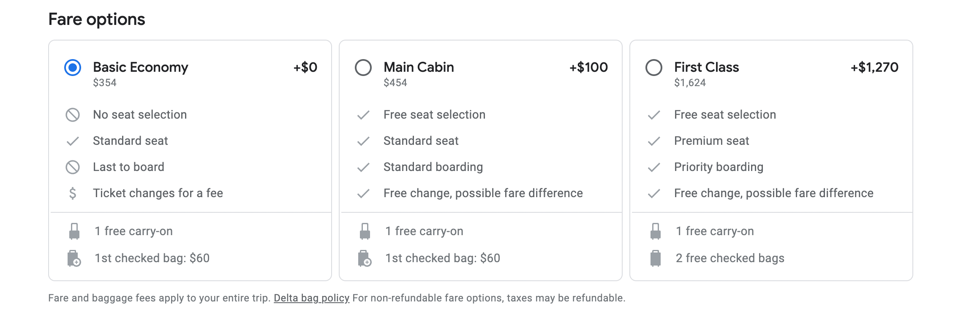Click the Main Cabin +$100 price
Image resolution: width=980 pixels, height=320 pixels.
click(588, 67)
